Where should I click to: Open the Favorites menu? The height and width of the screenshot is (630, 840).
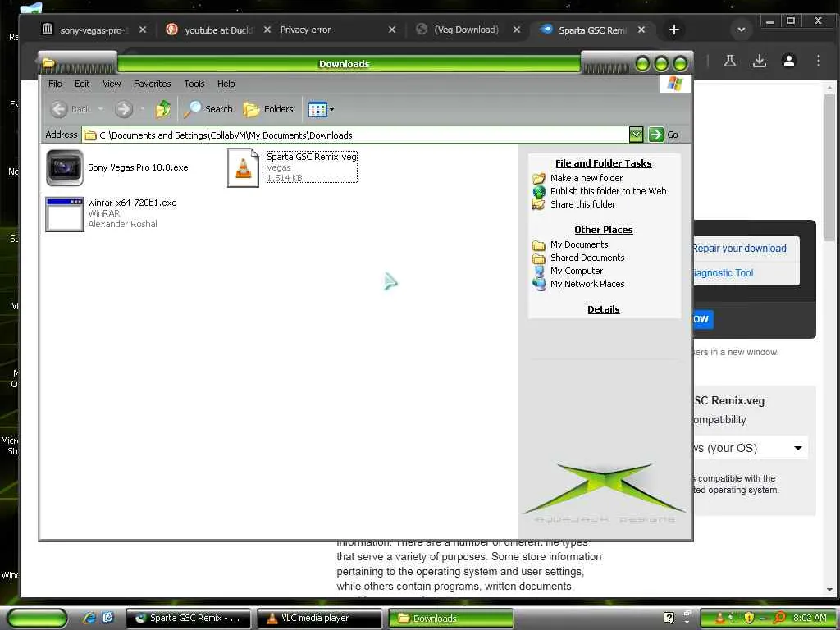click(x=152, y=84)
